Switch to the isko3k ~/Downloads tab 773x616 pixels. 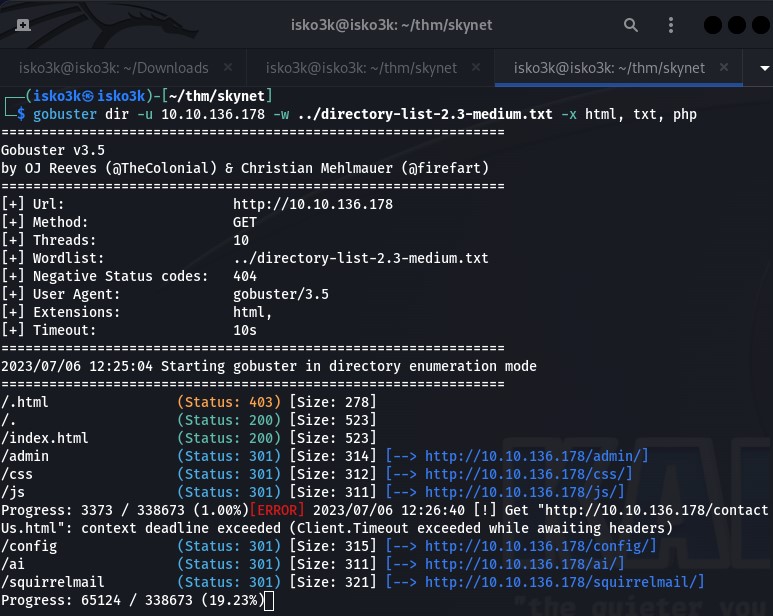coord(114,68)
